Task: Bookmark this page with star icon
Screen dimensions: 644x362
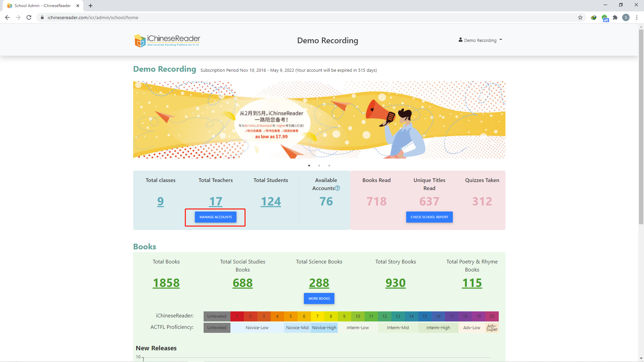Action: coord(580,17)
